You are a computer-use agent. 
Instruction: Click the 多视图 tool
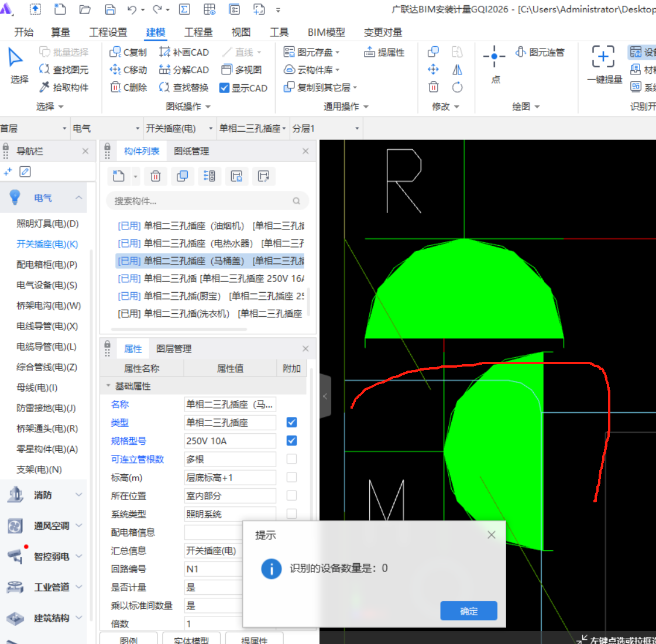pyautogui.click(x=242, y=70)
